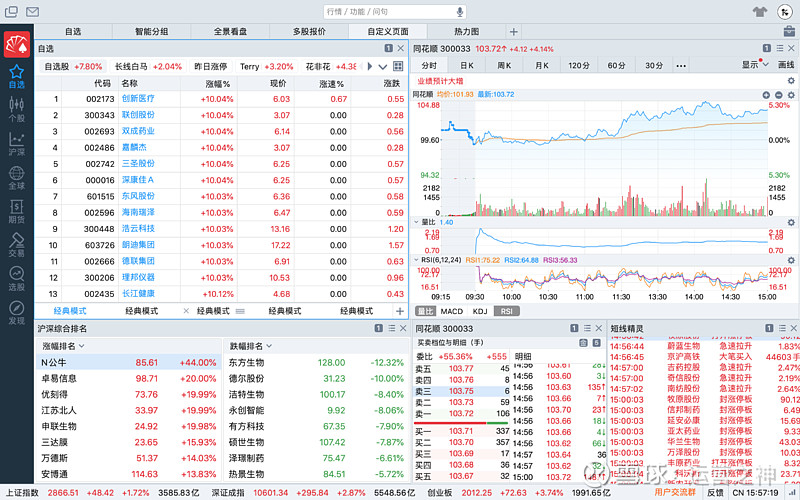Image resolution: width=800 pixels, height=500 pixels.
Task: Collapse the RSI(6,12,24) sub-chart
Action: click(416, 260)
